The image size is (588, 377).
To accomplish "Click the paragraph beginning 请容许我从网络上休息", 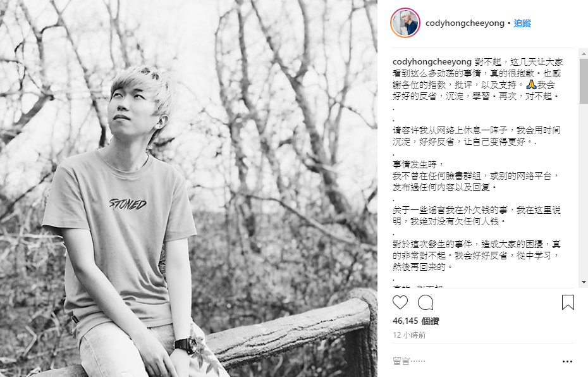I will click(x=476, y=136).
